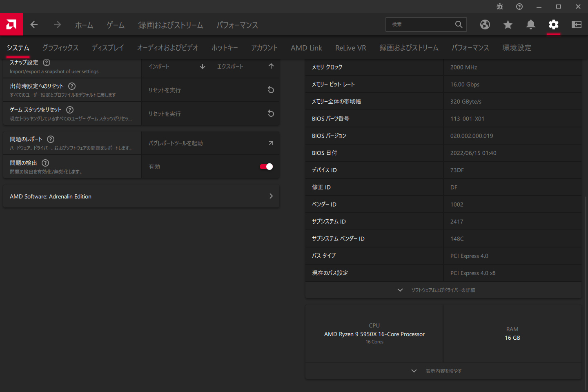The width and height of the screenshot is (588, 392).
Task: Toggle the sidebar panel icon
Action: click(x=577, y=25)
